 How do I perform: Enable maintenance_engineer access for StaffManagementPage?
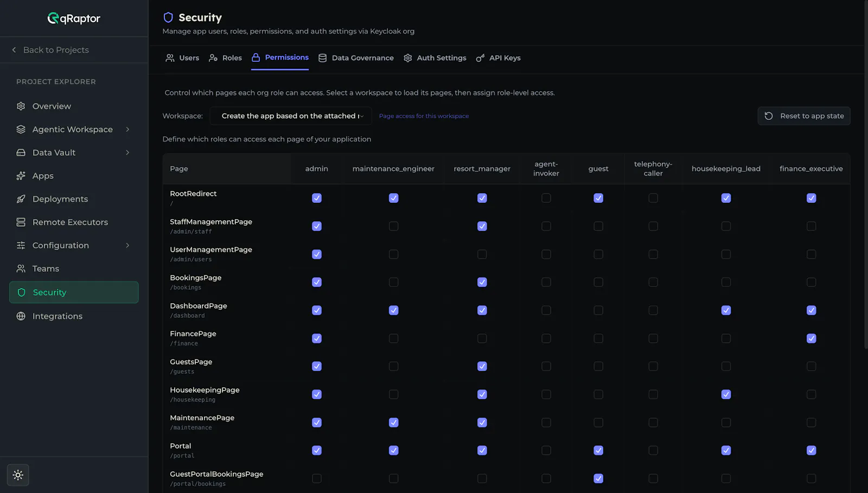394,226
